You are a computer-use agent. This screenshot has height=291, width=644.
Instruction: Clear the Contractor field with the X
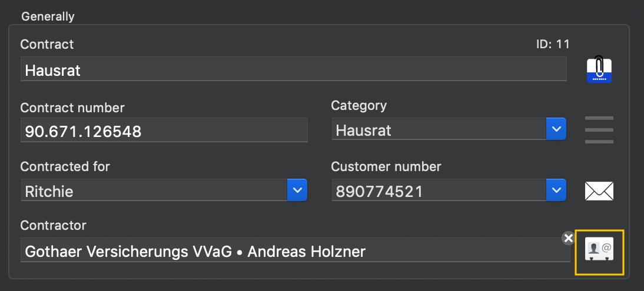click(x=569, y=238)
